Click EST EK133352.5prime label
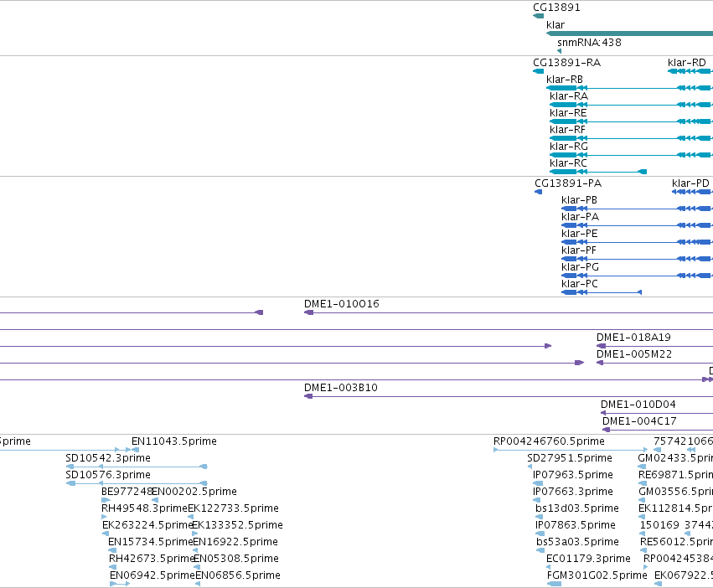 click(x=237, y=525)
